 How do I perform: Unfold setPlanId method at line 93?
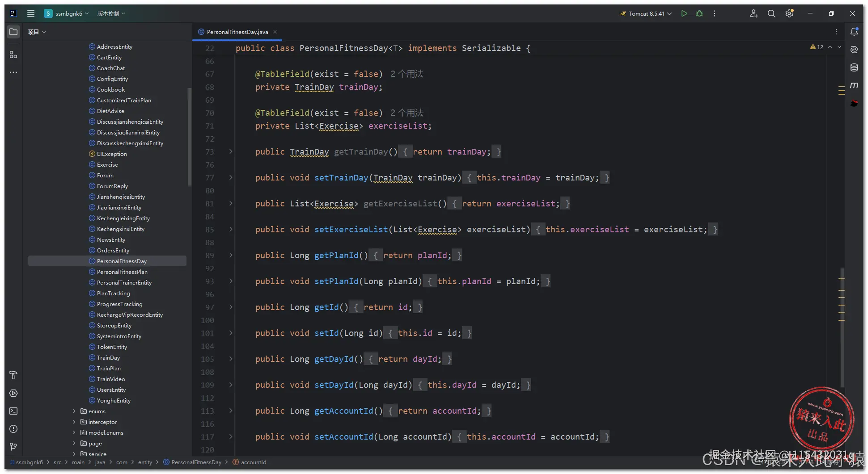[x=231, y=281]
